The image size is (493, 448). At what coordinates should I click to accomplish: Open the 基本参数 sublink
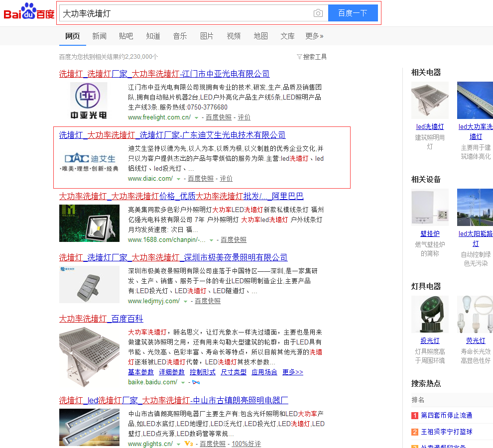click(x=141, y=372)
